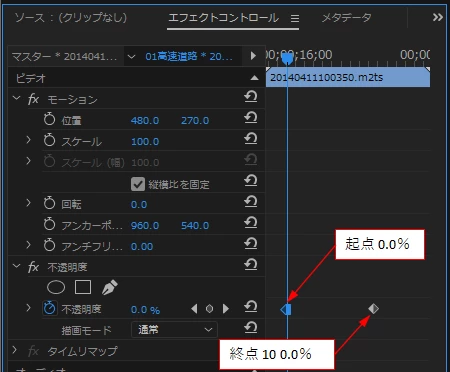The image size is (450, 372).
Task: Toggle animation stopwatch for アンカーポイント
Action: [49, 224]
